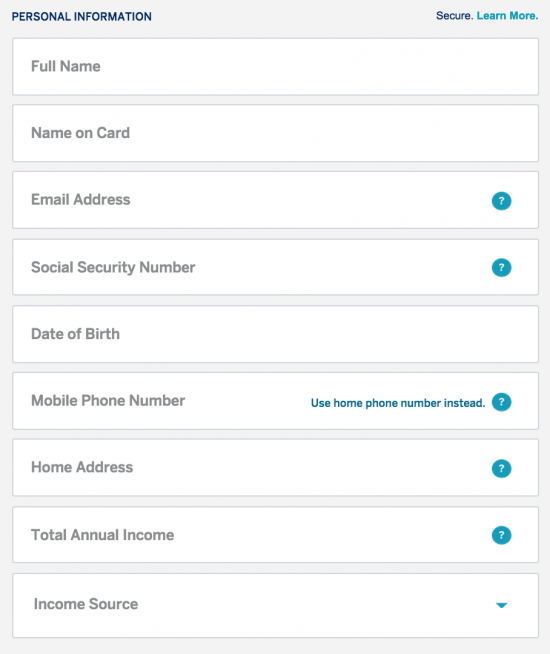550x654 pixels.
Task: Click the Income Source placeholder label
Action: pyautogui.click(x=86, y=604)
